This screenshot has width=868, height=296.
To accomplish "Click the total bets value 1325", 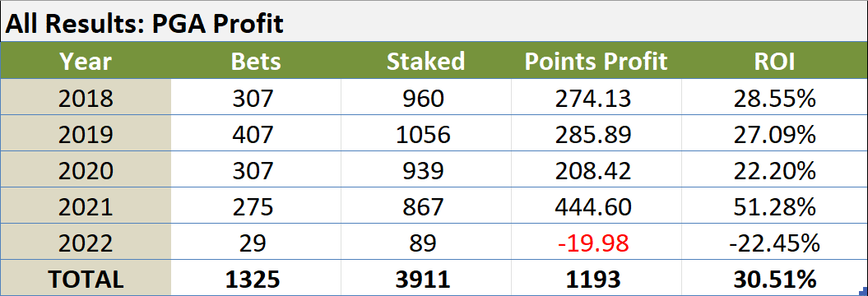I will tap(255, 278).
